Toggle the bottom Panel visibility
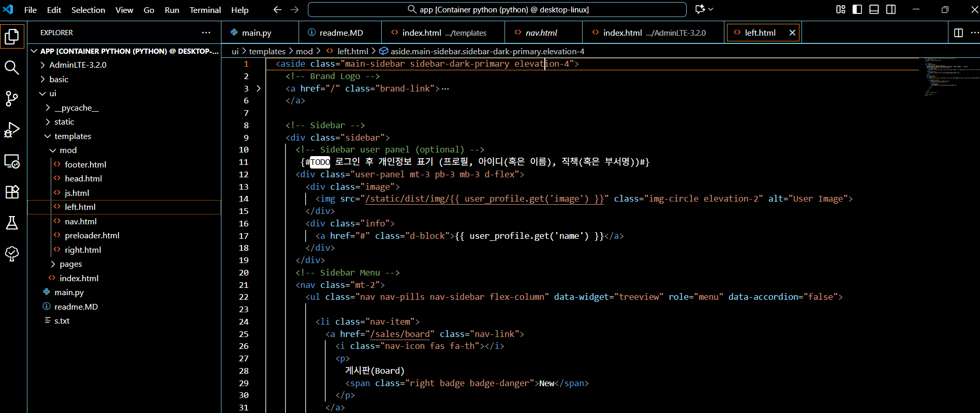 click(x=874, y=9)
